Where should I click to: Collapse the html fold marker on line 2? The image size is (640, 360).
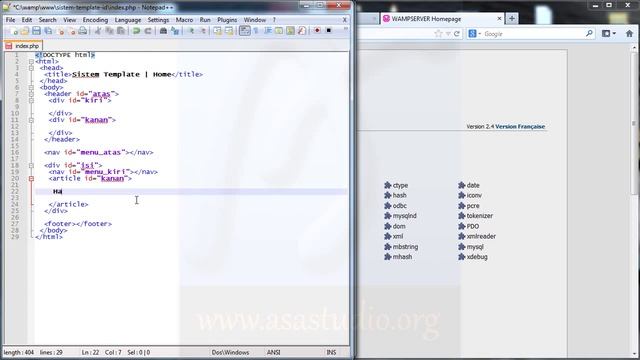pyautogui.click(x=31, y=61)
